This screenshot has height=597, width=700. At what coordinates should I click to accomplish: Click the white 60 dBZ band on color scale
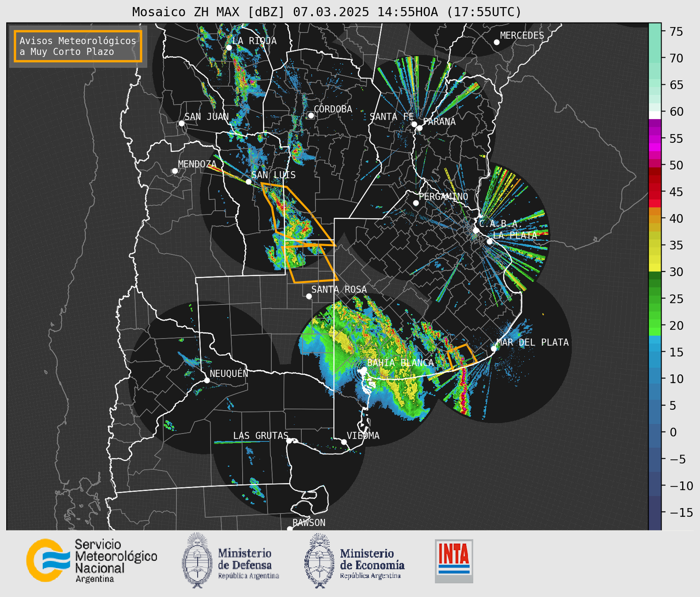[x=655, y=115]
